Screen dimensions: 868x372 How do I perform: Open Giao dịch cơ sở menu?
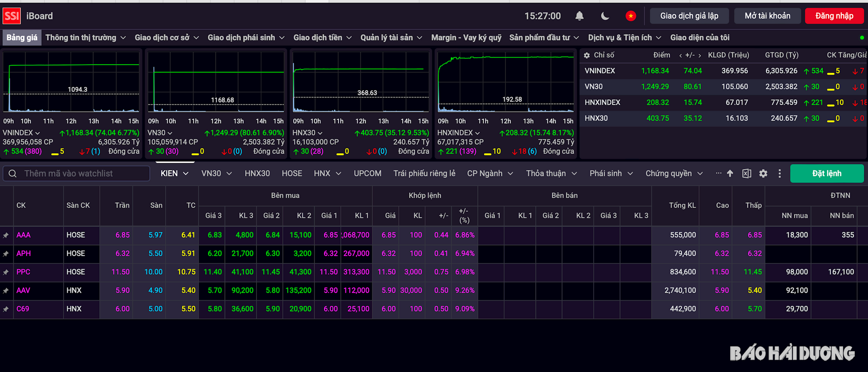167,38
